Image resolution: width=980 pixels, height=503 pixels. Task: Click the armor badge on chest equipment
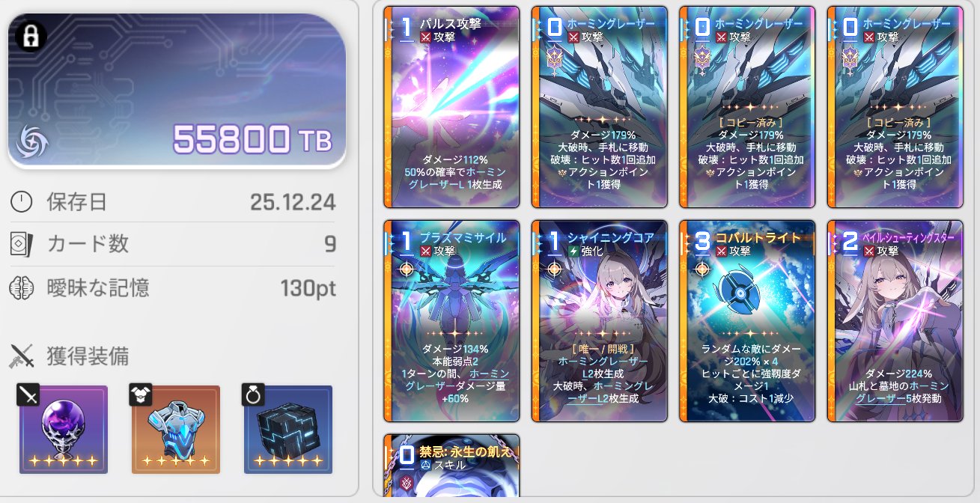tap(141, 395)
